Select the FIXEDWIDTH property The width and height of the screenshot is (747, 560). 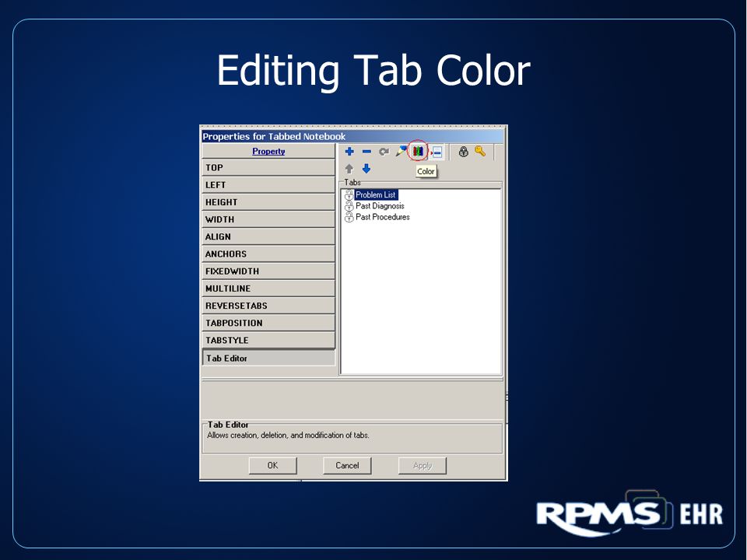point(268,271)
